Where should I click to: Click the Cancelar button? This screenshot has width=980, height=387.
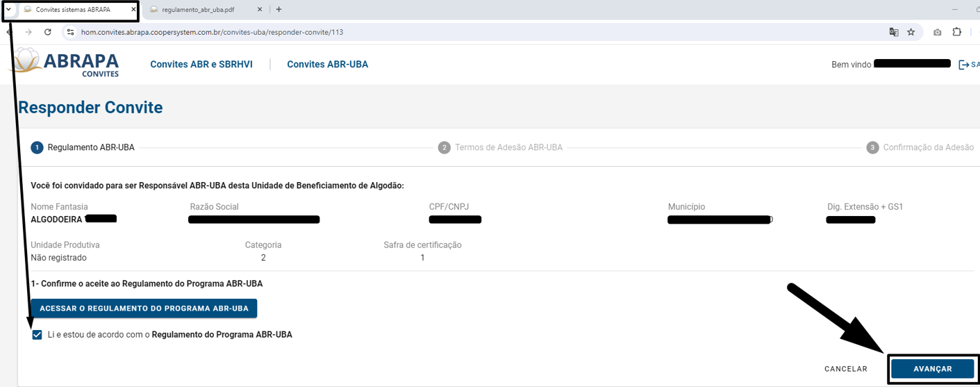tap(846, 369)
